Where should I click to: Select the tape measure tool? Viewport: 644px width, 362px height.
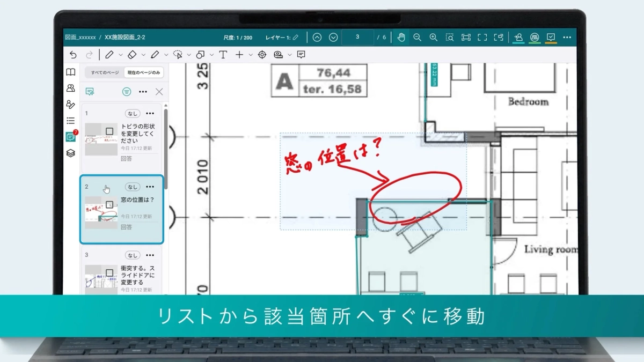pos(278,55)
